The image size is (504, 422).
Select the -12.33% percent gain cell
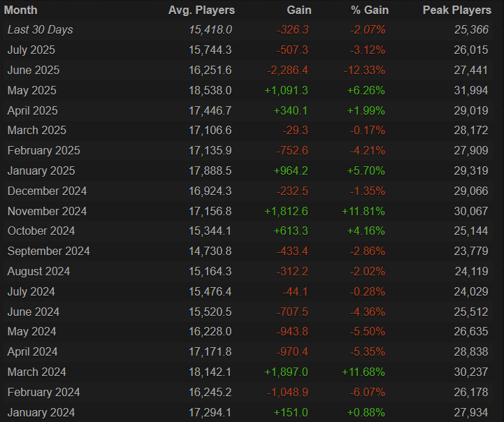363,71
